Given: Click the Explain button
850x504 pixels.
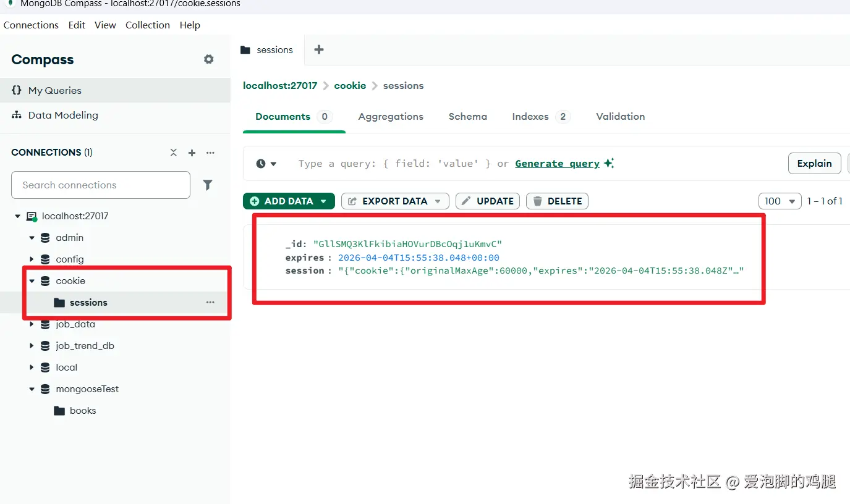Looking at the screenshot, I should (x=814, y=164).
